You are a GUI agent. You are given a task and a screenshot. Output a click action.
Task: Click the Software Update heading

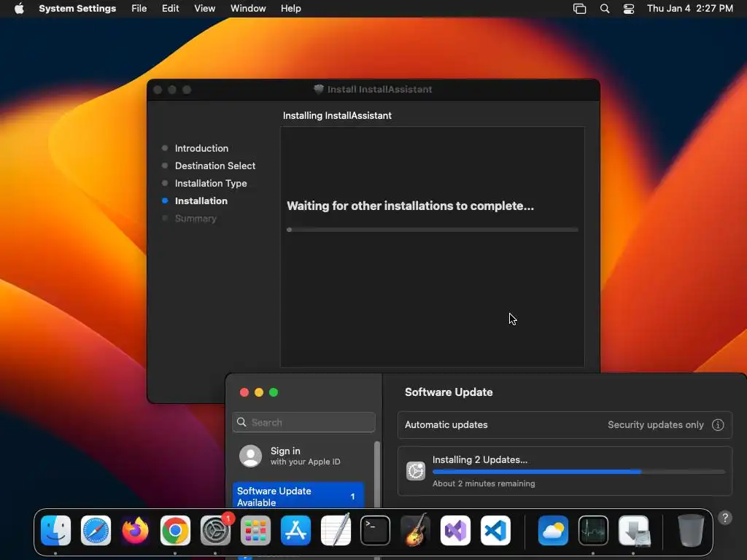(449, 392)
